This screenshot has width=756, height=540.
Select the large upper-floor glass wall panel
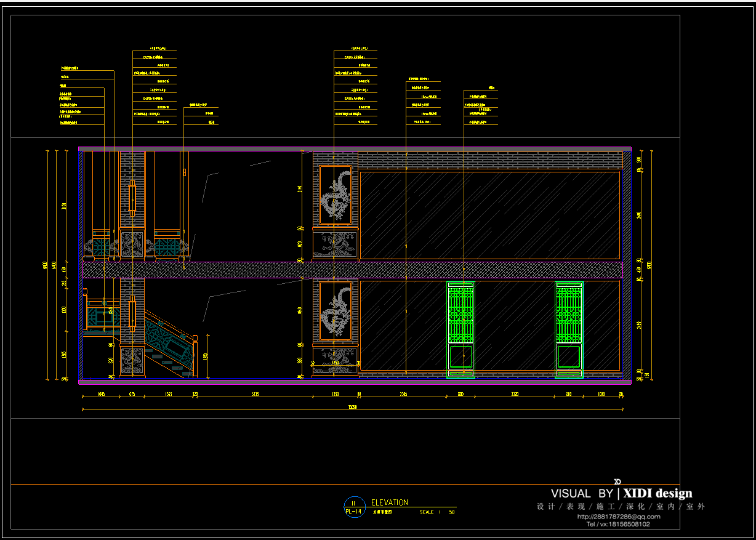coord(489,215)
